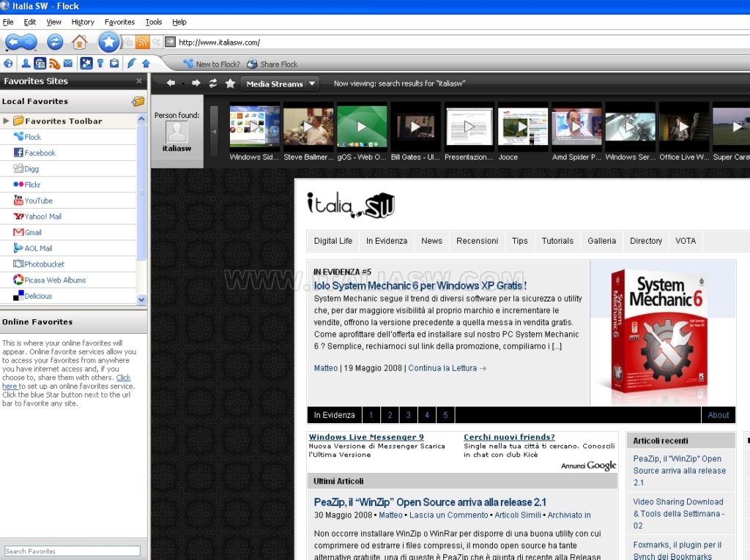750x560 pixels.
Task: Open the History menu
Action: click(83, 22)
